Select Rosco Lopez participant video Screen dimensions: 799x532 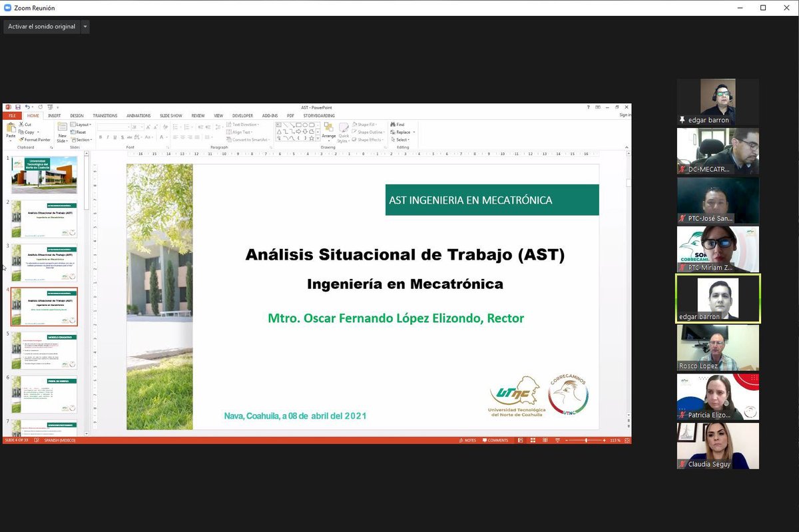click(718, 347)
